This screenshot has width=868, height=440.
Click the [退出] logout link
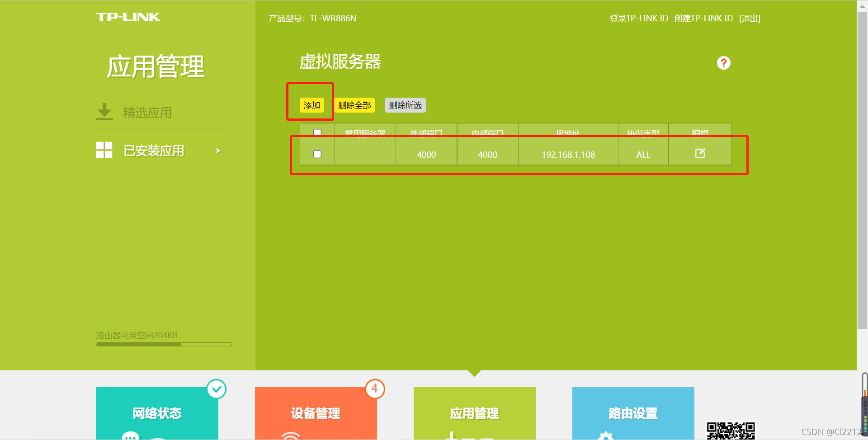tap(750, 19)
